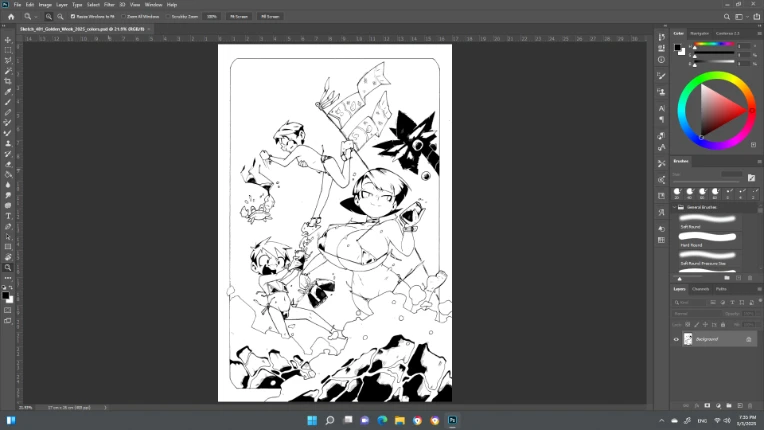Click the Fit Screen button
The height and width of the screenshot is (430, 764).
click(x=239, y=17)
